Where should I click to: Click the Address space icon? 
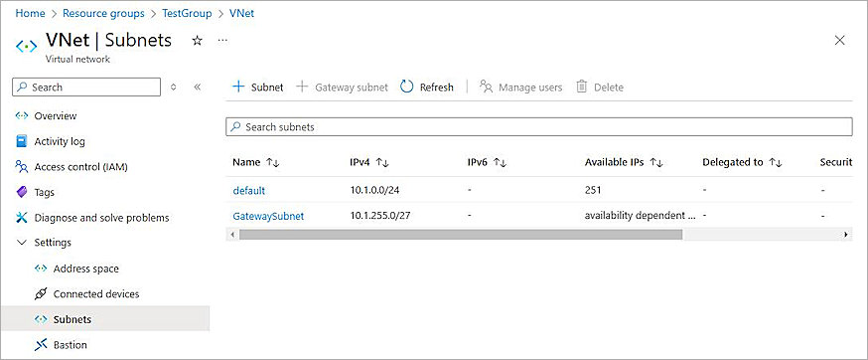[x=41, y=269]
